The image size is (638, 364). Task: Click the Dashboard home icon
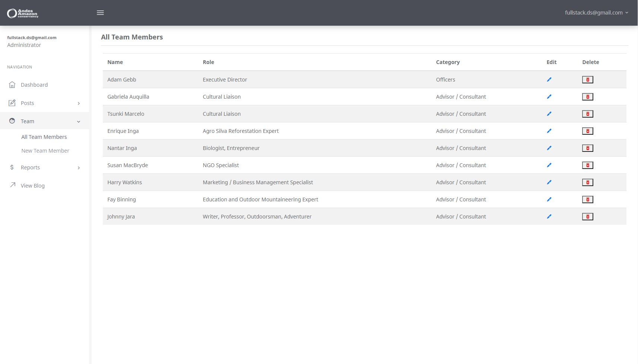[12, 84]
